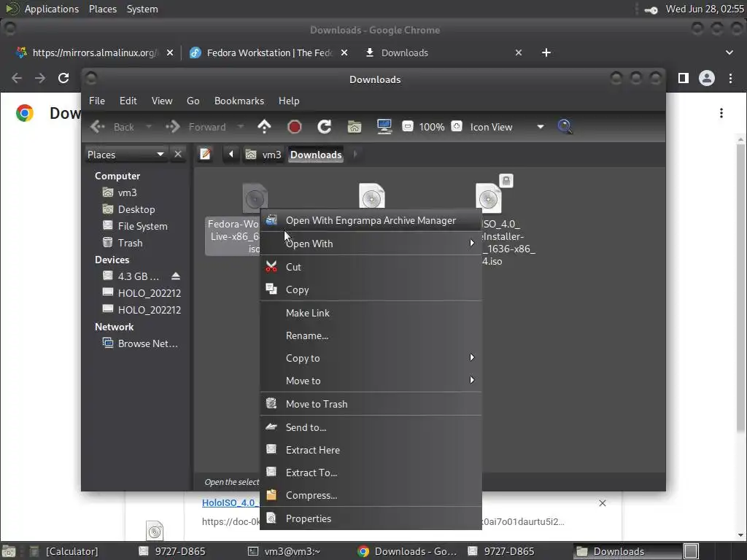This screenshot has height=560, width=747.
Task: Zoom in with the plus icon
Action: tap(457, 126)
